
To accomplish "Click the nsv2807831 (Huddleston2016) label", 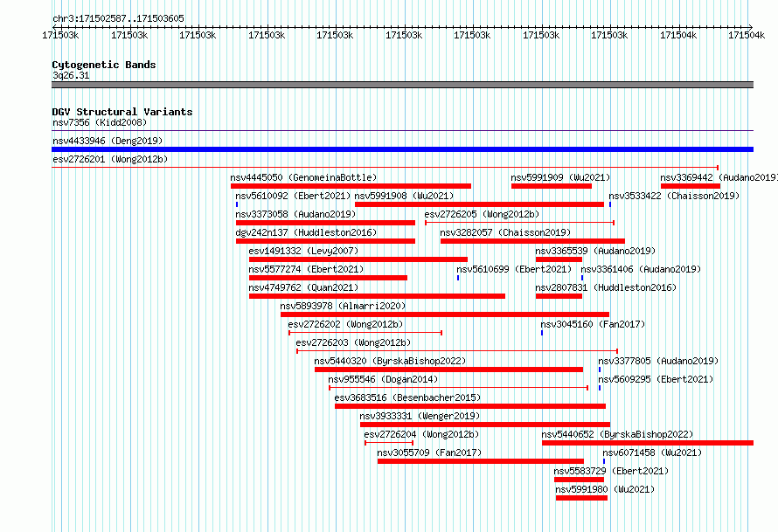I will pos(606,287).
